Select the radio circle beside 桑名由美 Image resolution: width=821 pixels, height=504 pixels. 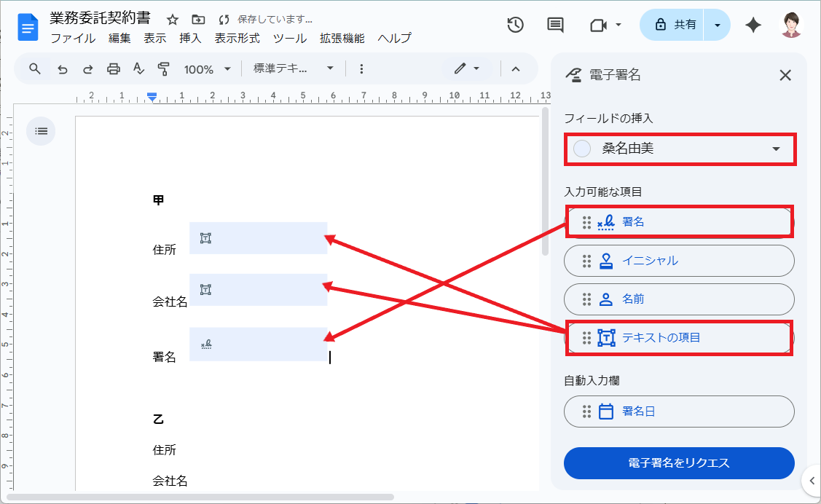pos(581,148)
